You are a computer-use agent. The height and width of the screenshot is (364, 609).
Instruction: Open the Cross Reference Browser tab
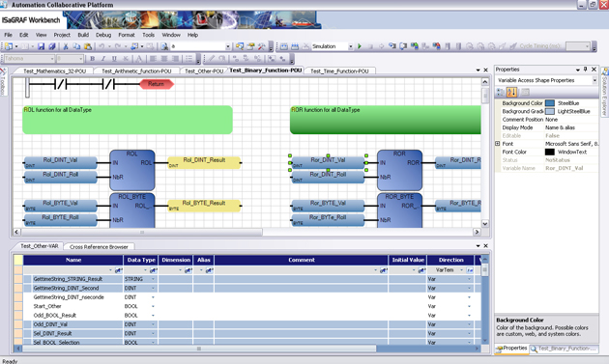point(99,247)
